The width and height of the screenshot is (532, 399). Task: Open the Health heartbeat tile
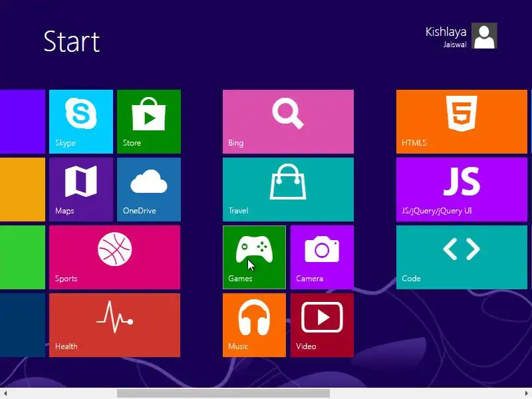114,325
